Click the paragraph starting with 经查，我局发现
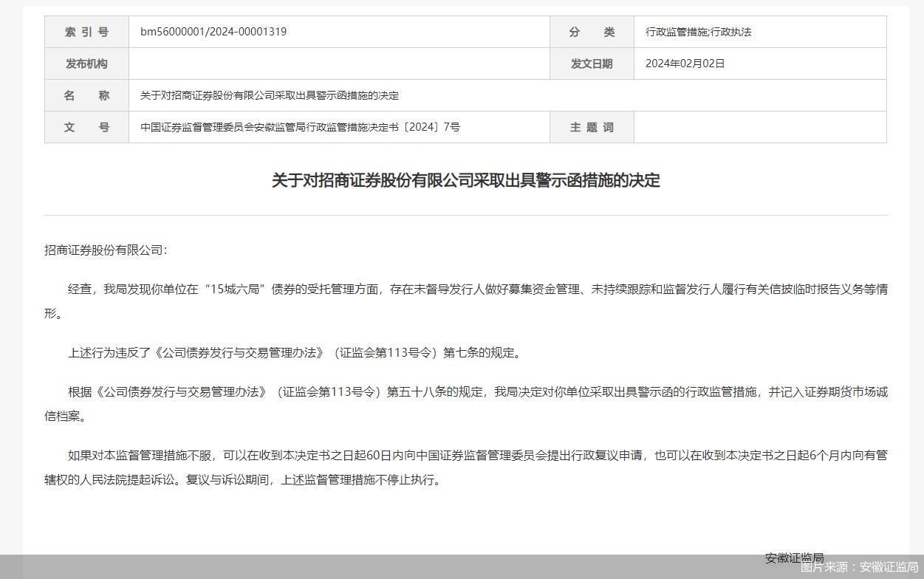The image size is (924, 579). pos(466,301)
